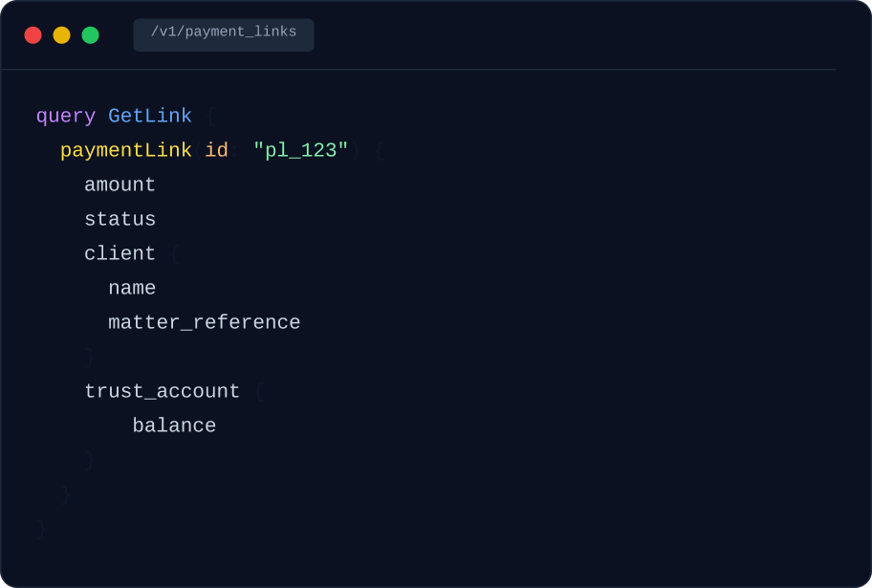Image resolution: width=872 pixels, height=588 pixels.
Task: Click the opening brace after GetLink
Action: [210, 117]
